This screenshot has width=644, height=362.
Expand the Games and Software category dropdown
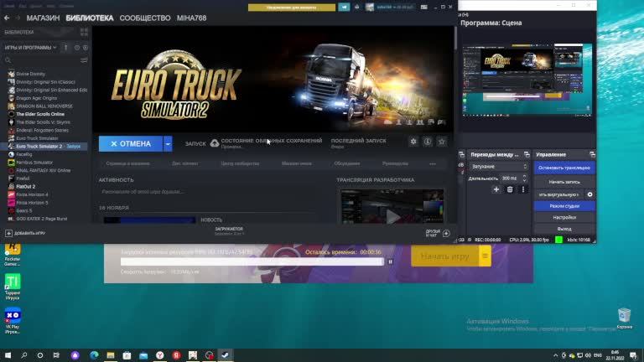(x=30, y=48)
